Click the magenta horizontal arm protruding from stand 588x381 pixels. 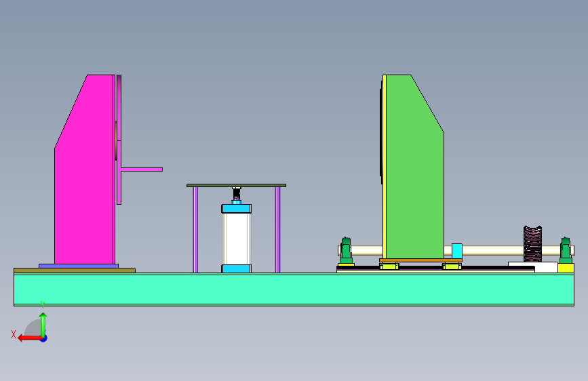coord(142,169)
